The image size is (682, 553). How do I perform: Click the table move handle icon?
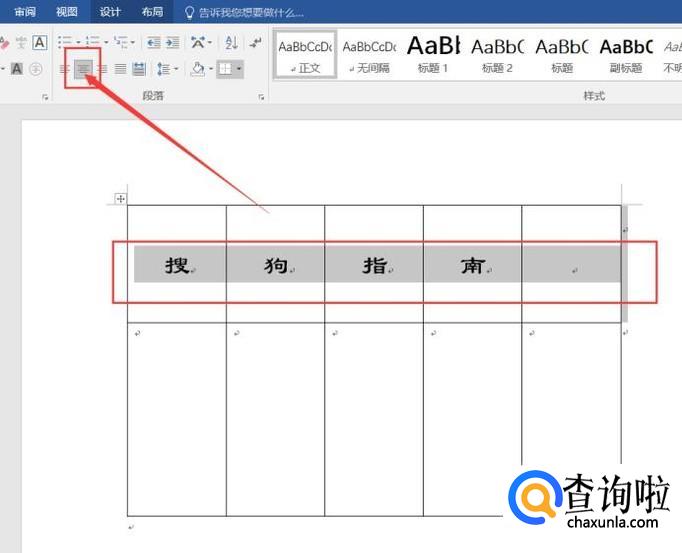[x=121, y=199]
